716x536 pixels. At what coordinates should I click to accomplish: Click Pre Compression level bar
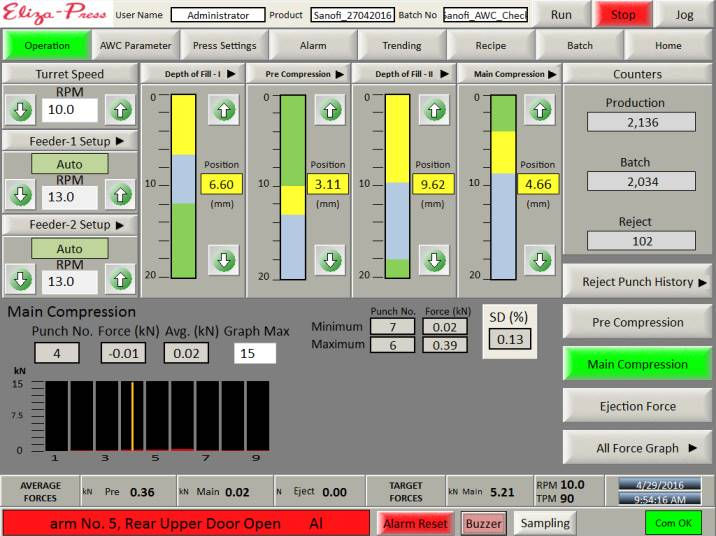coord(292,187)
